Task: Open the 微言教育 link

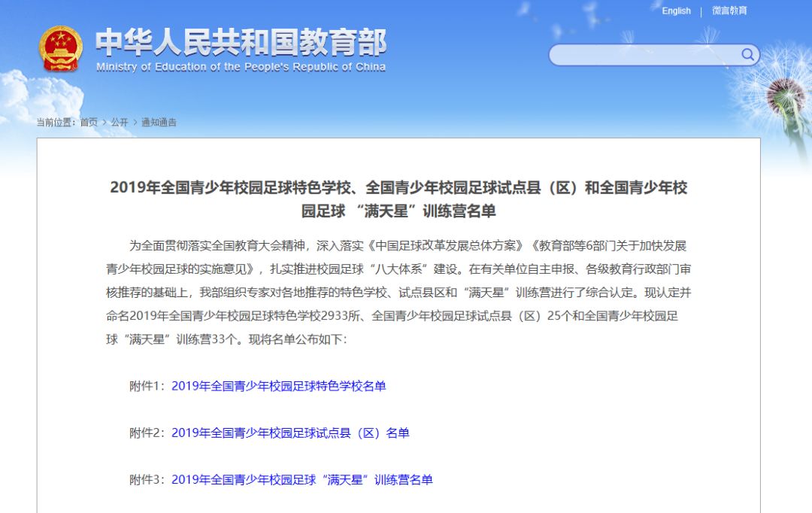Action: (x=729, y=11)
